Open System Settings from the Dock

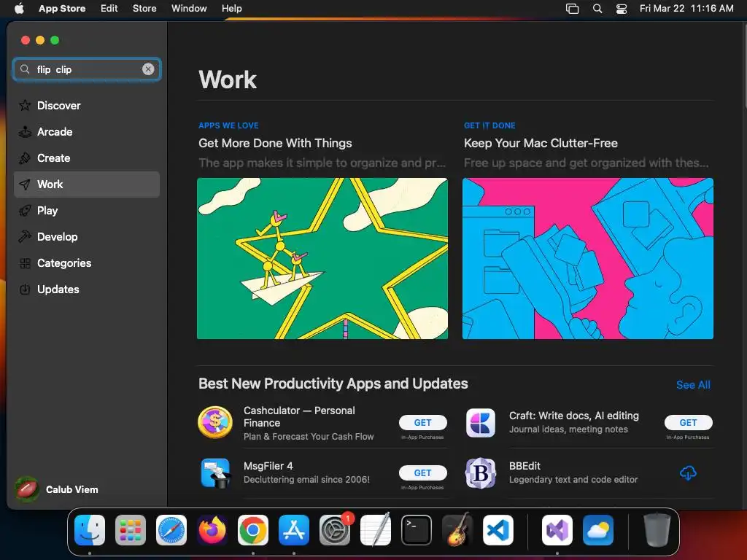(334, 529)
